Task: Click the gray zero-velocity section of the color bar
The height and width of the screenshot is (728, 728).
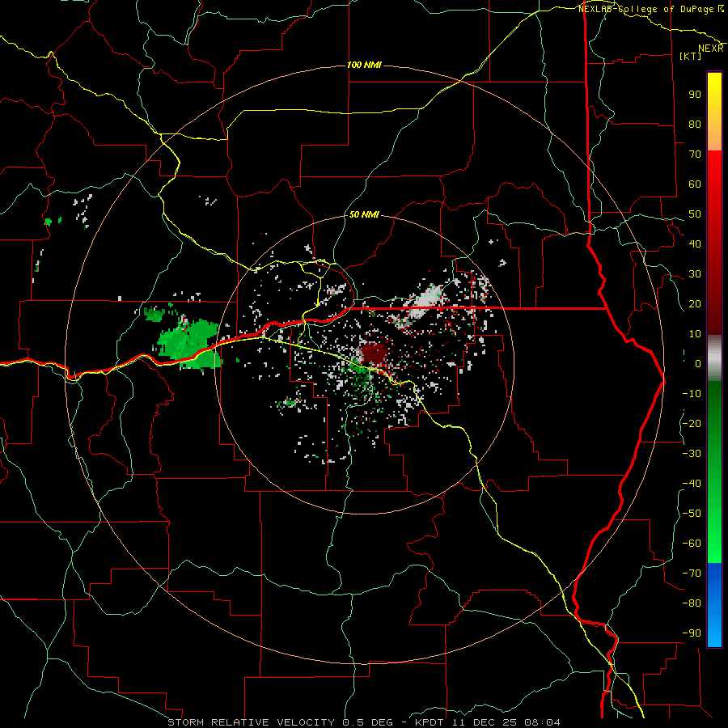Action: [x=714, y=358]
